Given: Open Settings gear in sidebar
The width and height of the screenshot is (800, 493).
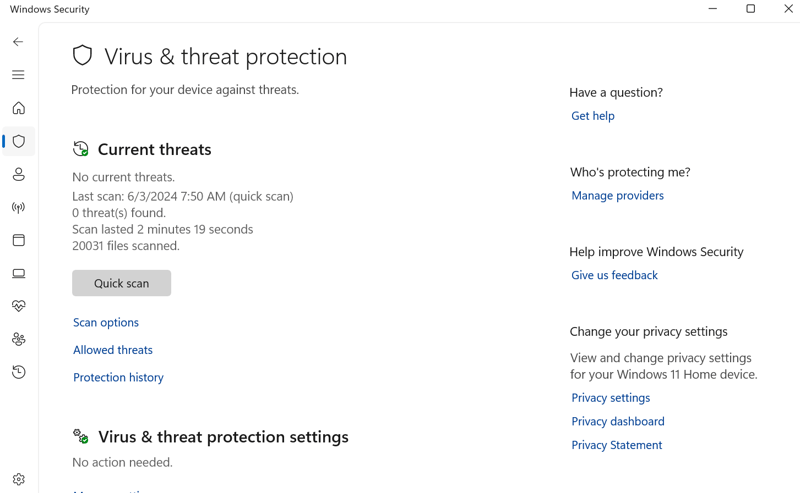Looking at the screenshot, I should (x=18, y=479).
